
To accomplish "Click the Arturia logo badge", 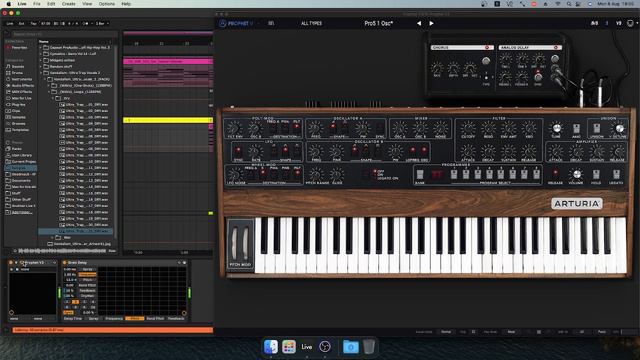I will coord(577,203).
